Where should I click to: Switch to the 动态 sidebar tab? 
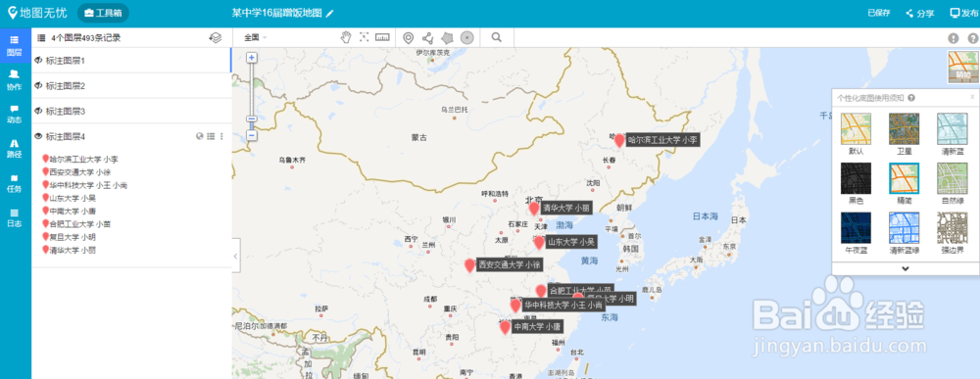[15, 114]
